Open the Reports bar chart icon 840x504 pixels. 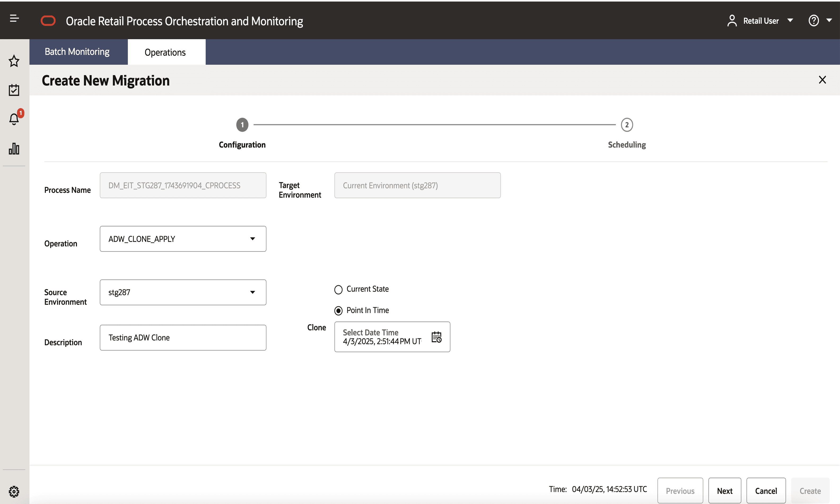pyautogui.click(x=14, y=148)
